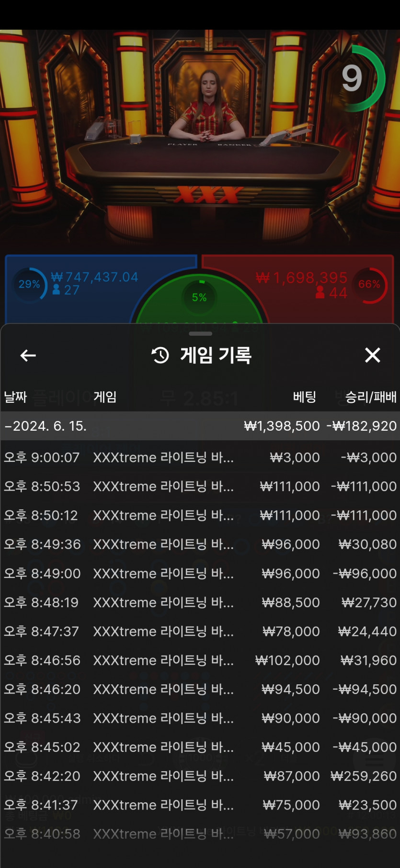
Task: Open the 오후 8:40:58 game record
Action: [200, 834]
